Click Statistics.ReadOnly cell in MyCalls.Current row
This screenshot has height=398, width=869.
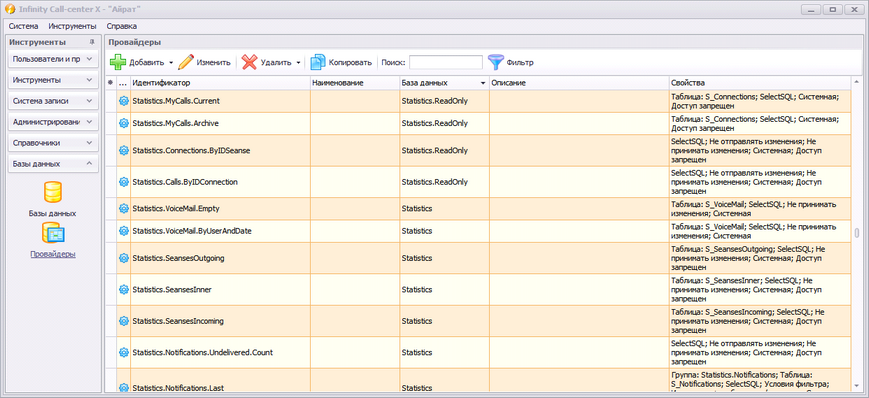click(444, 101)
